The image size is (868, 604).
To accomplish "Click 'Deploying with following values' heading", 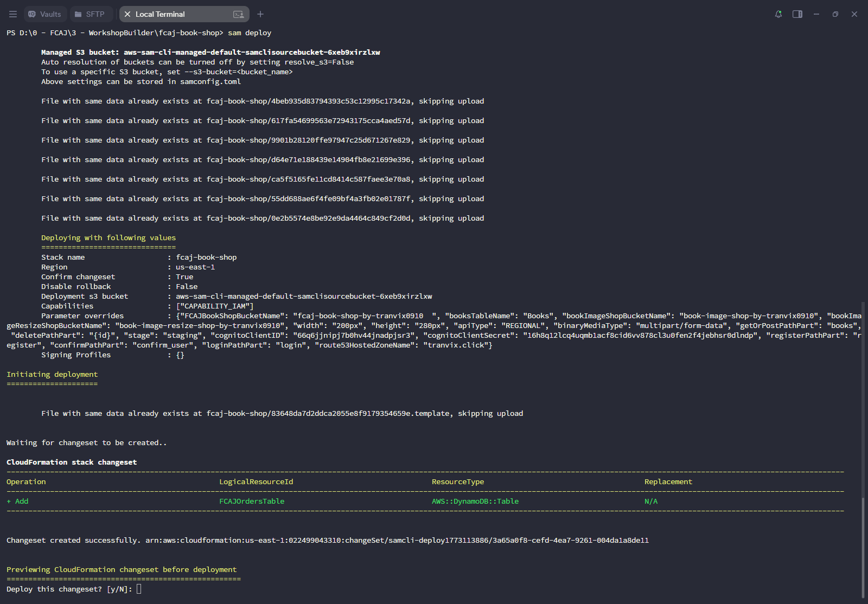I will click(108, 237).
